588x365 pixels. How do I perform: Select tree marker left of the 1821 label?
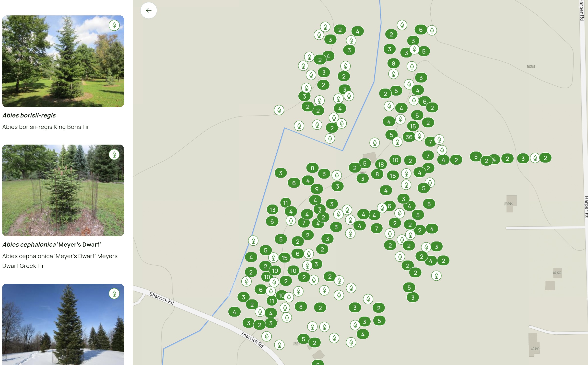[279, 345]
